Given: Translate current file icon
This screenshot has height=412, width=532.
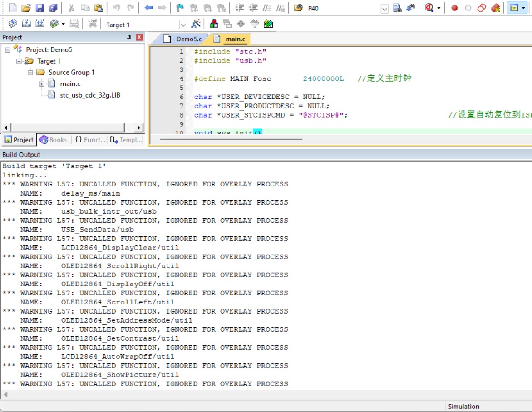Looking at the screenshot, I should click(13, 24).
